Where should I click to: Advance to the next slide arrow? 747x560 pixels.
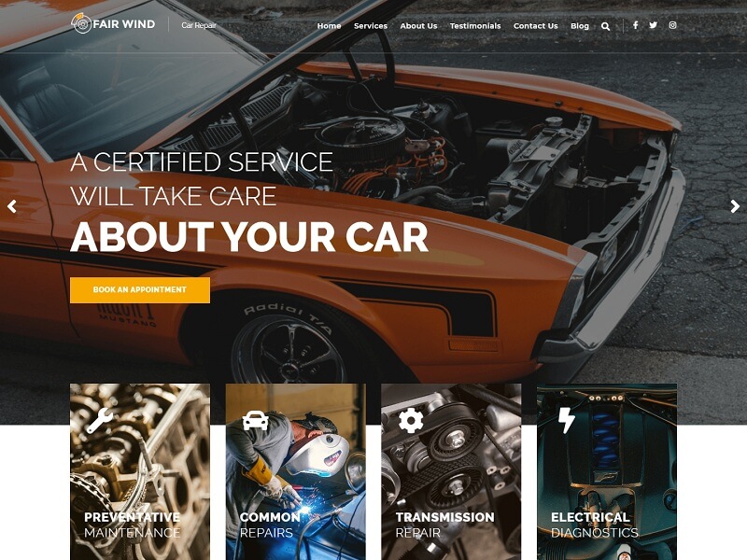click(735, 206)
